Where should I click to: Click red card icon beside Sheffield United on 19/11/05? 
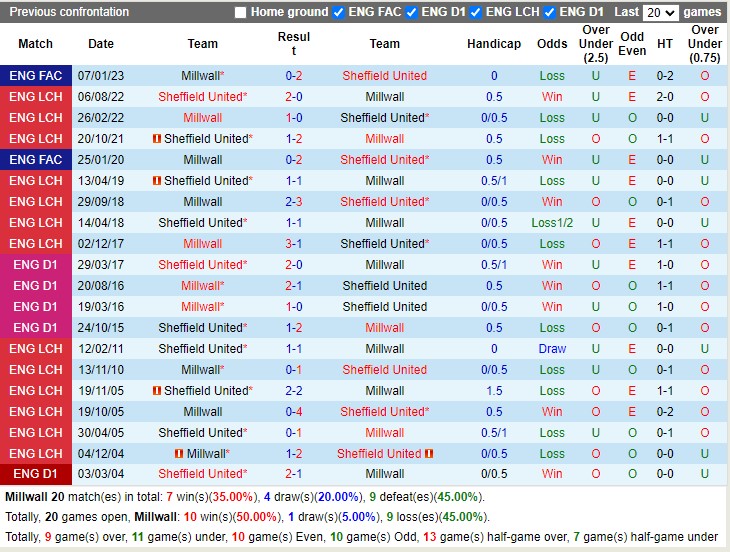pos(157,390)
